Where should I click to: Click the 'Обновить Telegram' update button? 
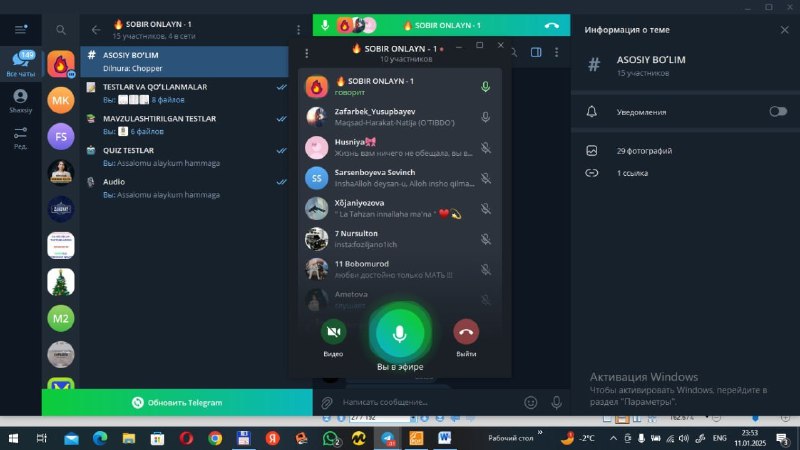click(177, 403)
